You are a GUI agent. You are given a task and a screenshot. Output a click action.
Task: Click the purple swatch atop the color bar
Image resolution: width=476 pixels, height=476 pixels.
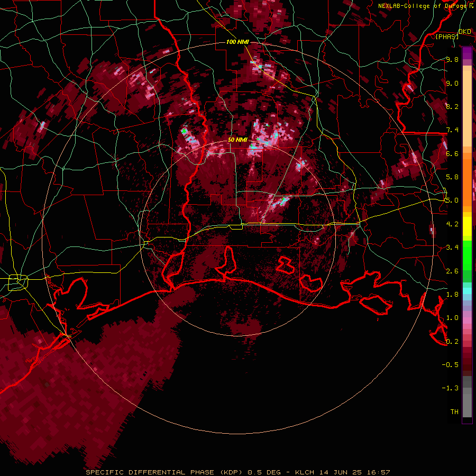[x=467, y=53]
